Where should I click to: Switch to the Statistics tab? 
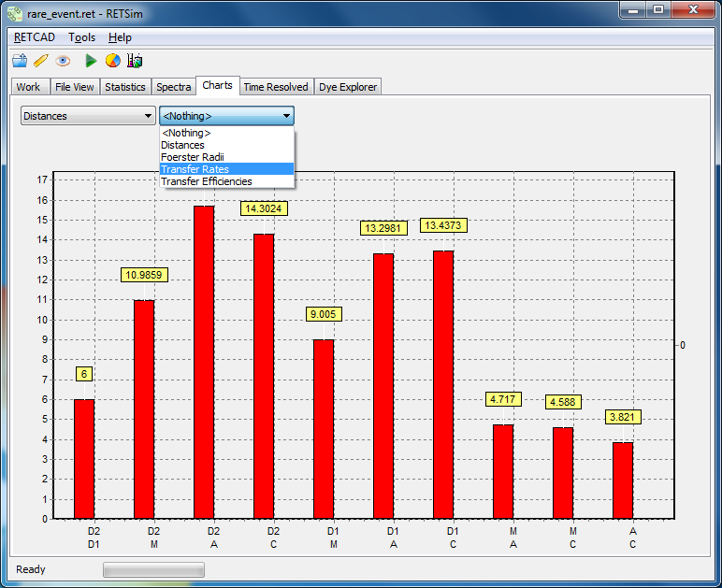[x=125, y=87]
